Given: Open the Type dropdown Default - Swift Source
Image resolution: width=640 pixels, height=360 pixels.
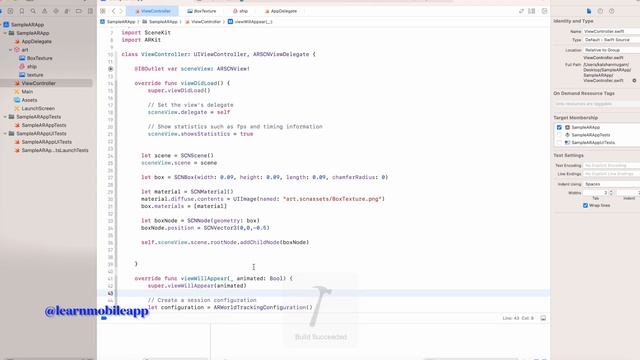Looking at the screenshot, I should point(611,40).
